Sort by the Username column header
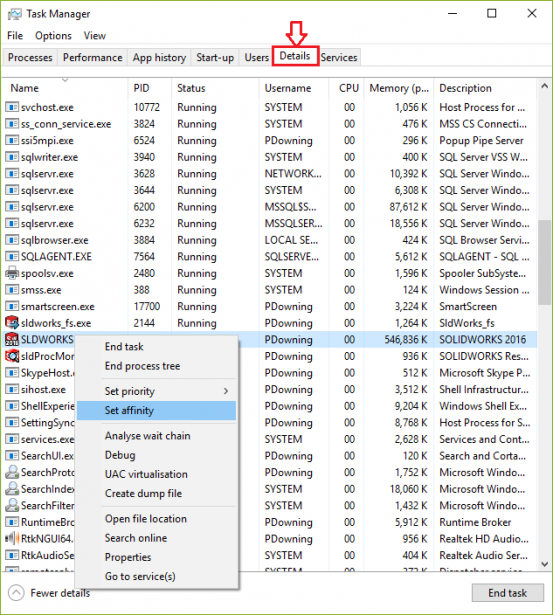Image resolution: width=553 pixels, height=615 pixels. coord(293,88)
